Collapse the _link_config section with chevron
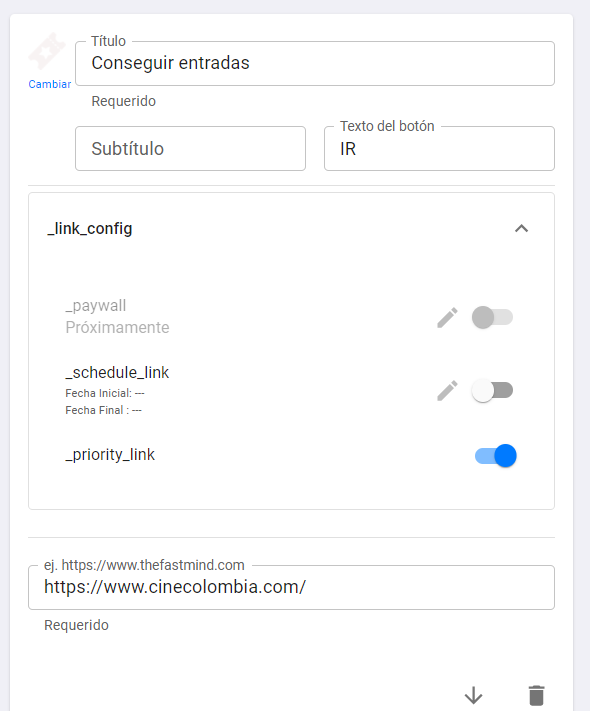Image resolution: width=590 pixels, height=711 pixels. [522, 229]
